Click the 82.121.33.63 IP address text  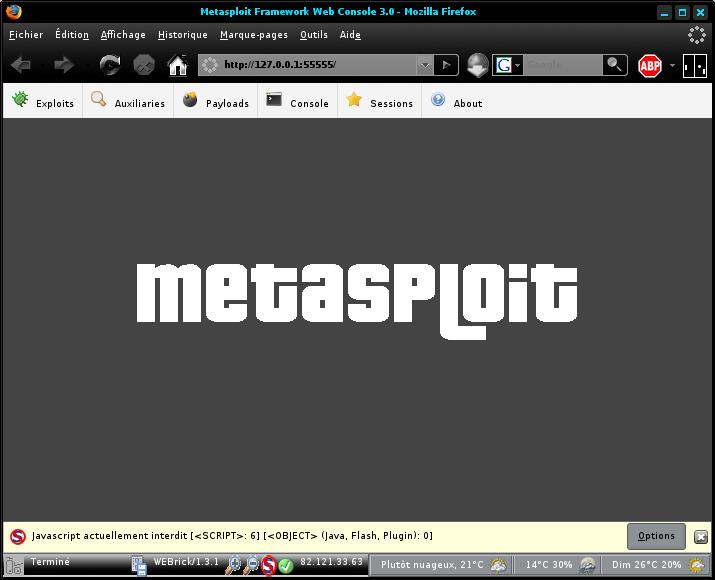331,562
